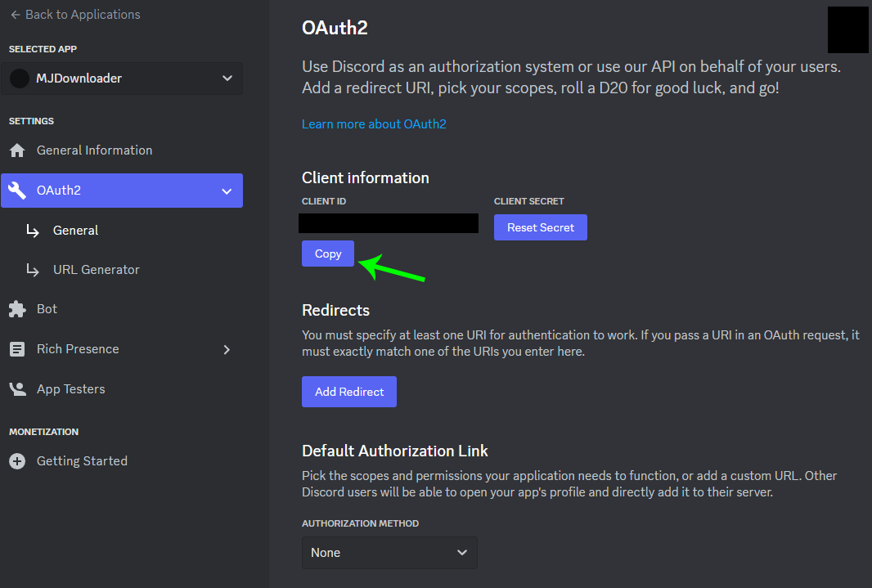Click the redacted Client ID value

(x=389, y=223)
